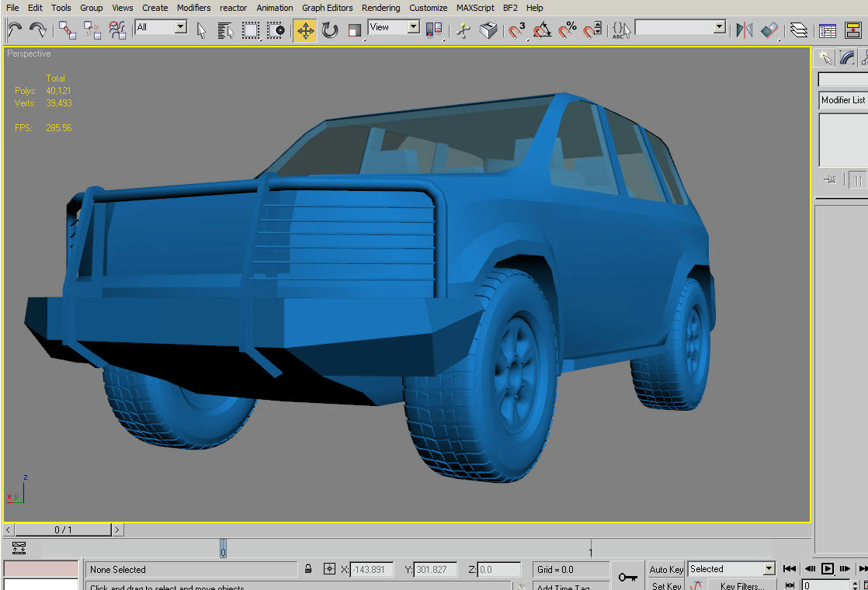This screenshot has width=868, height=590.
Task: Click the time slider showing 0 / 1
Action: tap(63, 529)
